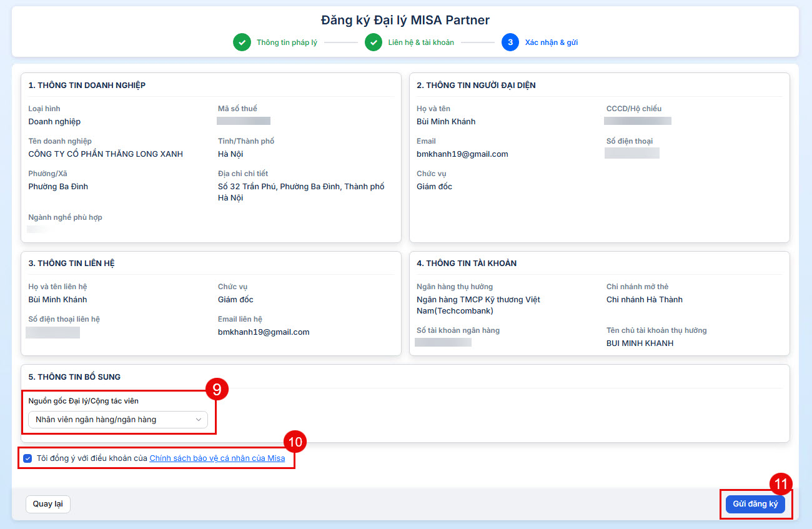Click the 5. THÔNG TIN BỔ SUNG heading
This screenshot has width=812, height=529.
click(74, 377)
